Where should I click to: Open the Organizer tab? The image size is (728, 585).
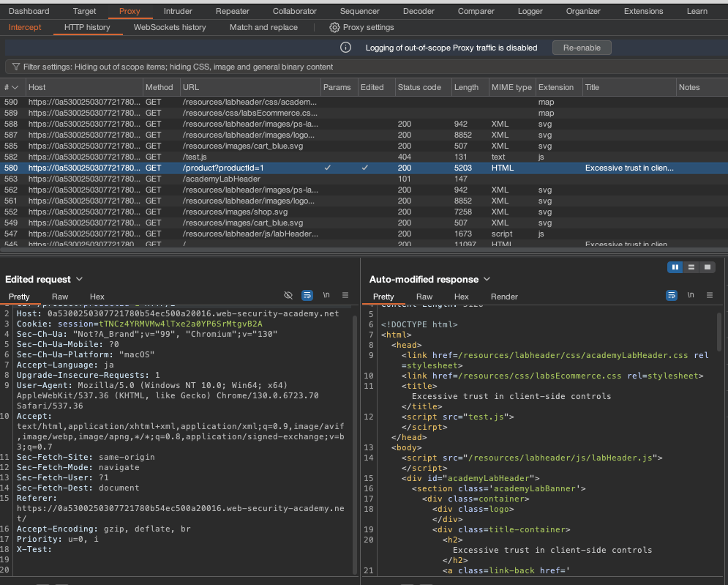pyautogui.click(x=583, y=11)
